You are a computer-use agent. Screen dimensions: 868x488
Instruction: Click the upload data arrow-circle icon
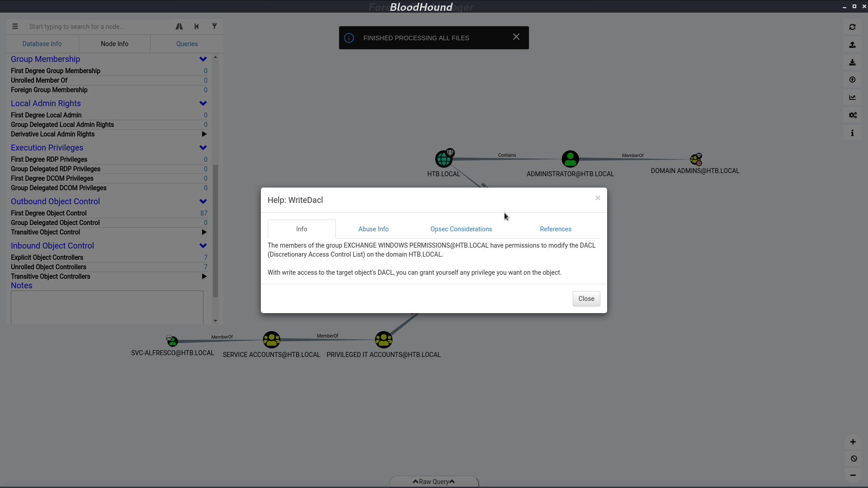(852, 80)
